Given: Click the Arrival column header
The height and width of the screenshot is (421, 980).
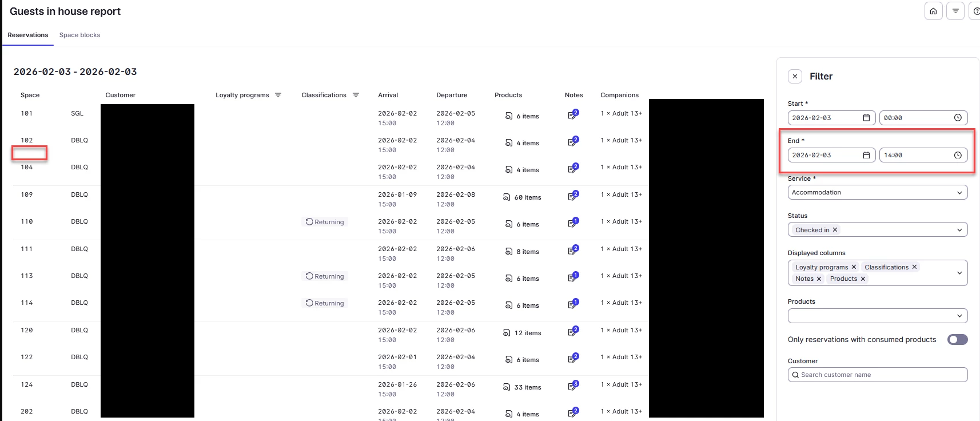Looking at the screenshot, I should 388,95.
